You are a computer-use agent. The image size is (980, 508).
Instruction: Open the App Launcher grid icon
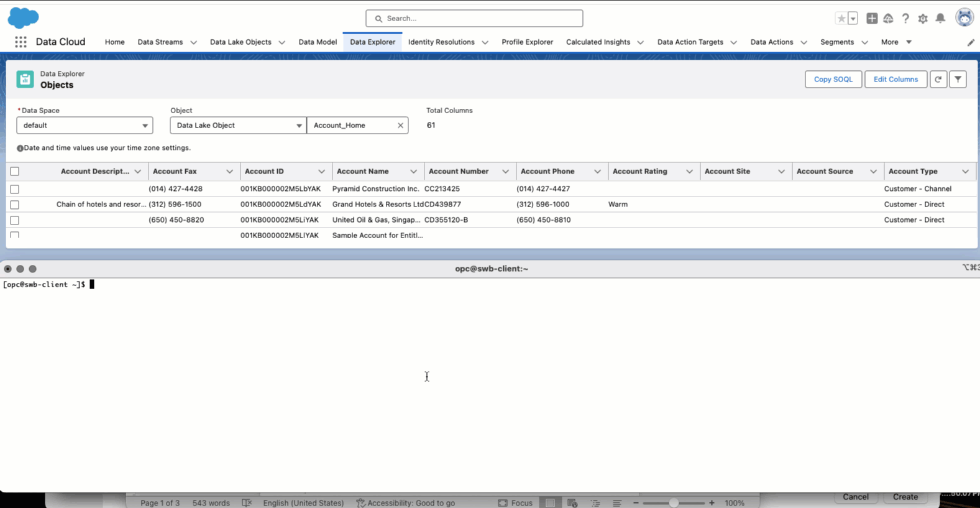tap(21, 42)
